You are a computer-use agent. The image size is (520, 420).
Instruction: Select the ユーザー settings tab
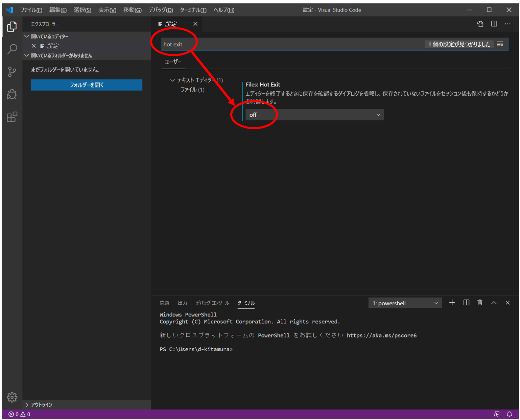point(173,62)
